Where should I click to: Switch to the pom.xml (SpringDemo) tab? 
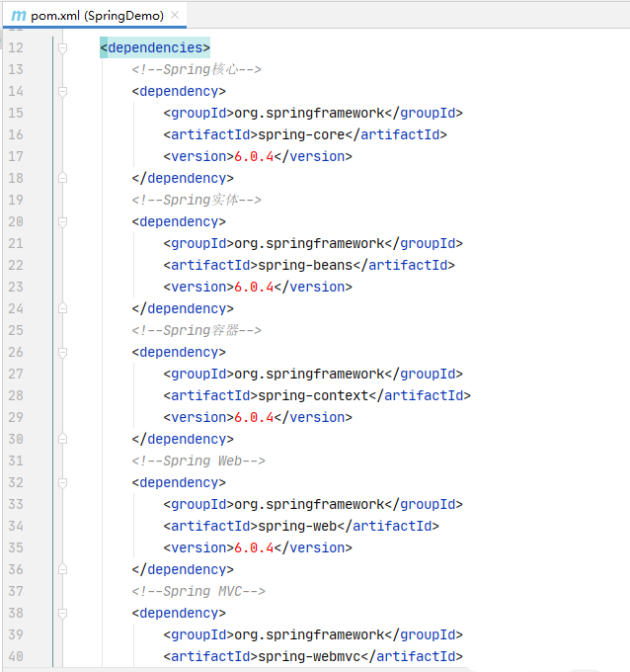94,16
